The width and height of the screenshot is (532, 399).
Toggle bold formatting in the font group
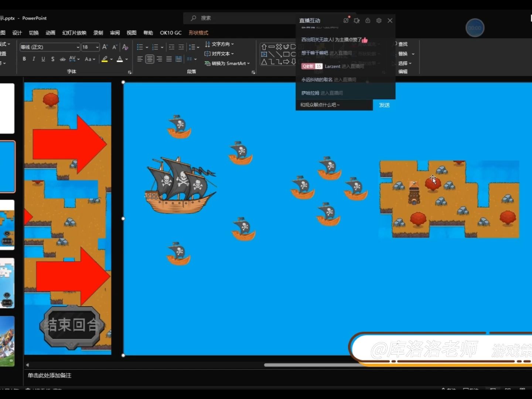tap(24, 59)
